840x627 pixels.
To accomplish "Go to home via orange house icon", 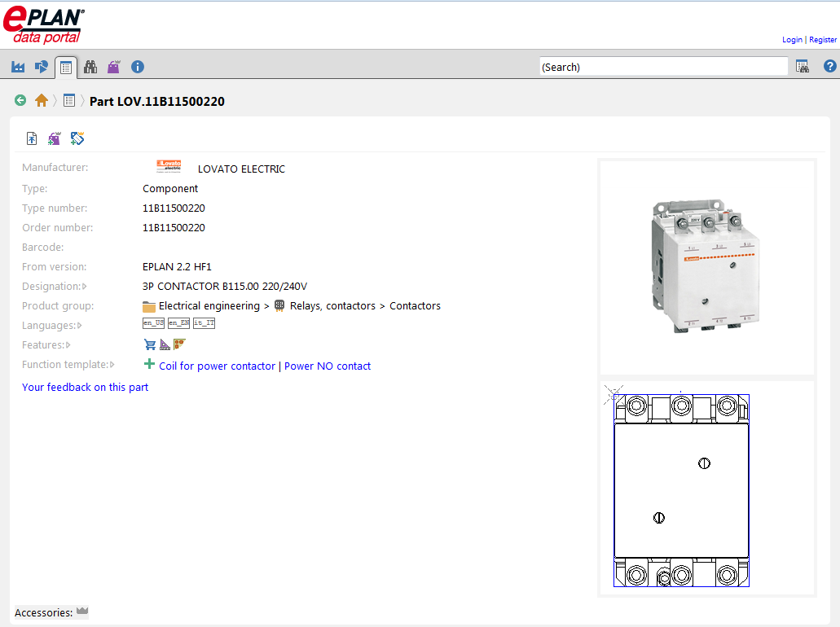I will (42, 101).
